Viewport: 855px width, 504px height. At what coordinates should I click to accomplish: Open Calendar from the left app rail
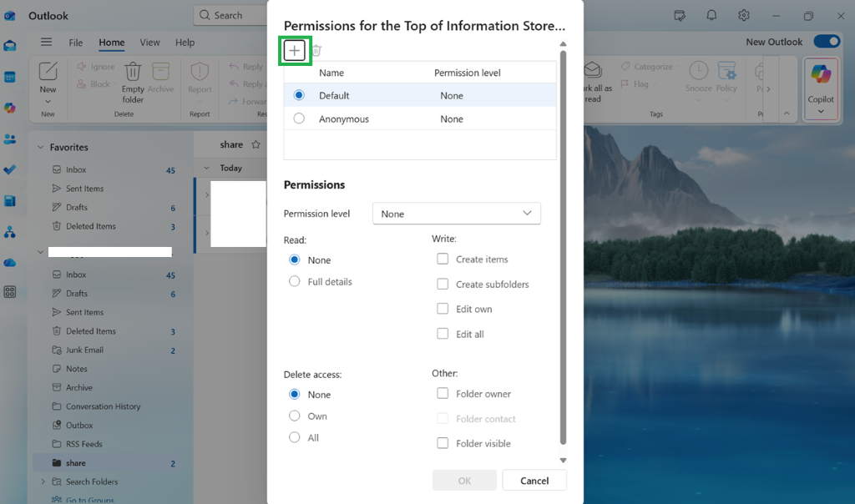10,77
